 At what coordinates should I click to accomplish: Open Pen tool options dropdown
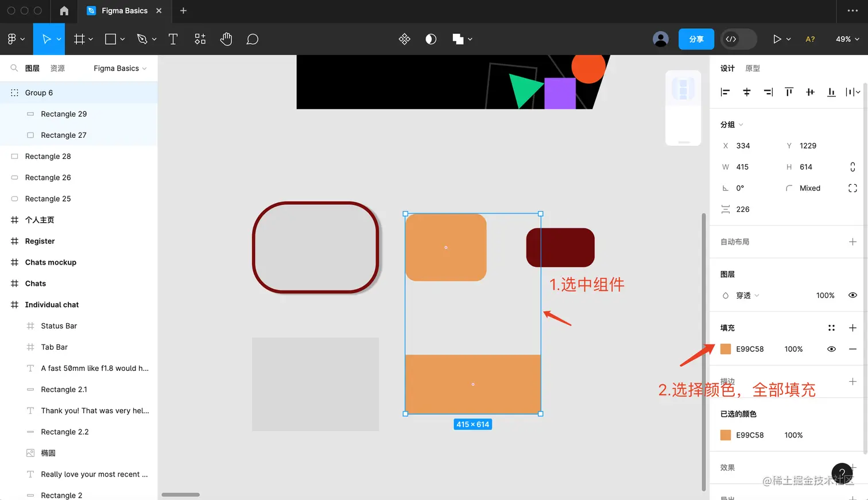pyautogui.click(x=154, y=39)
